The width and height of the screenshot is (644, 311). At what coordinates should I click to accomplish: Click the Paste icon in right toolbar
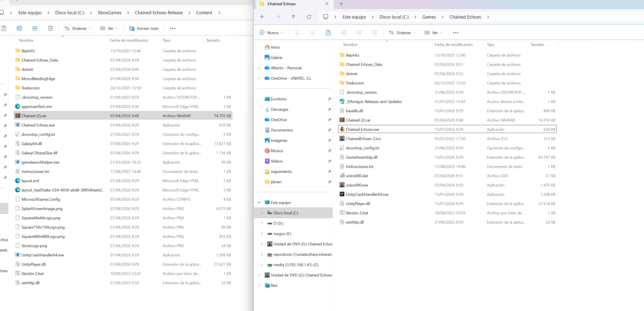[328, 33]
